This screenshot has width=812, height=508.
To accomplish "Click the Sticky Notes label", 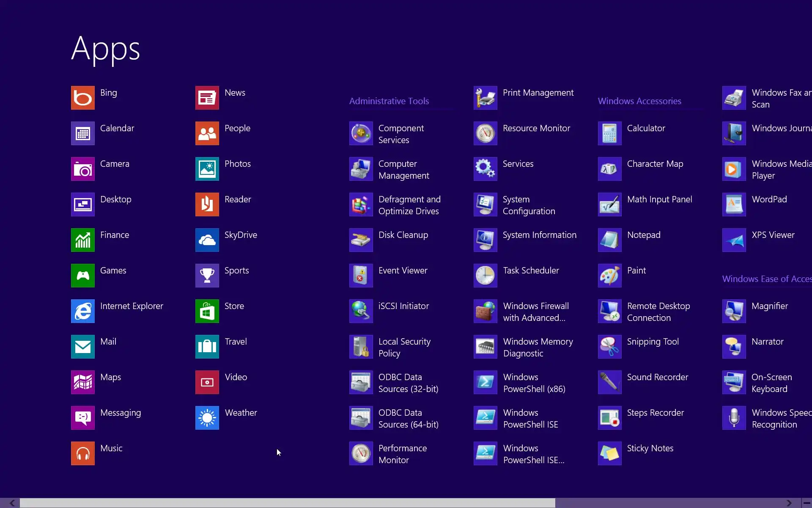I will (650, 448).
